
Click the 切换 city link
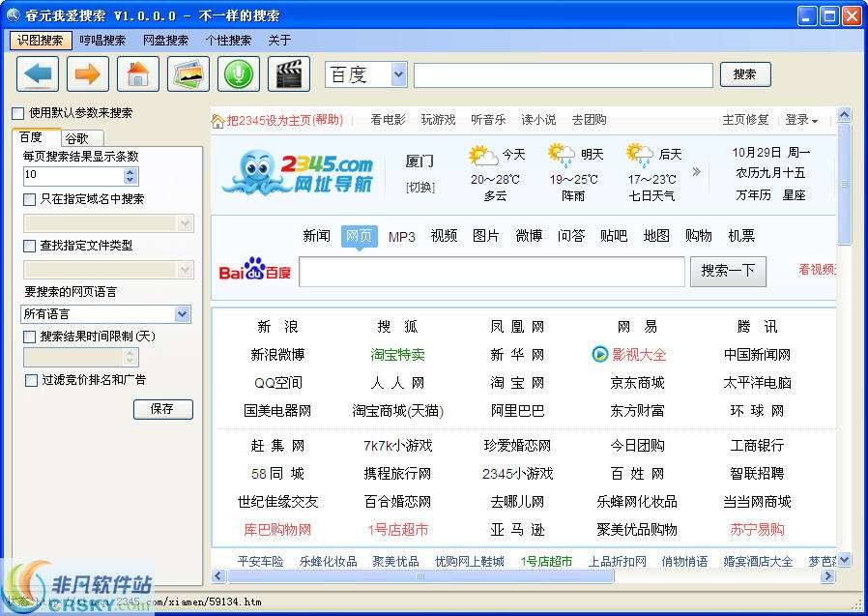click(420, 188)
